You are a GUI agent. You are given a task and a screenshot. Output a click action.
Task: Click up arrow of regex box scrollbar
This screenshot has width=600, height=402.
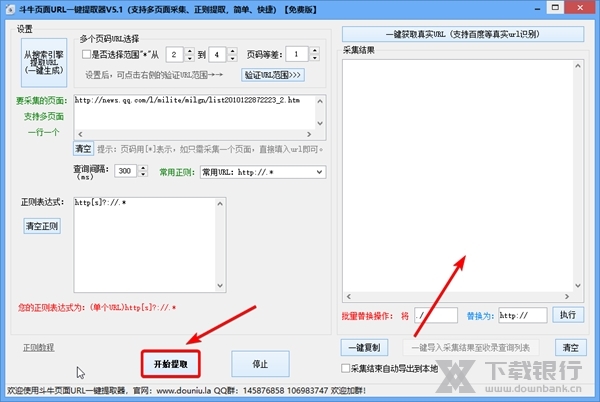pyautogui.click(x=220, y=204)
